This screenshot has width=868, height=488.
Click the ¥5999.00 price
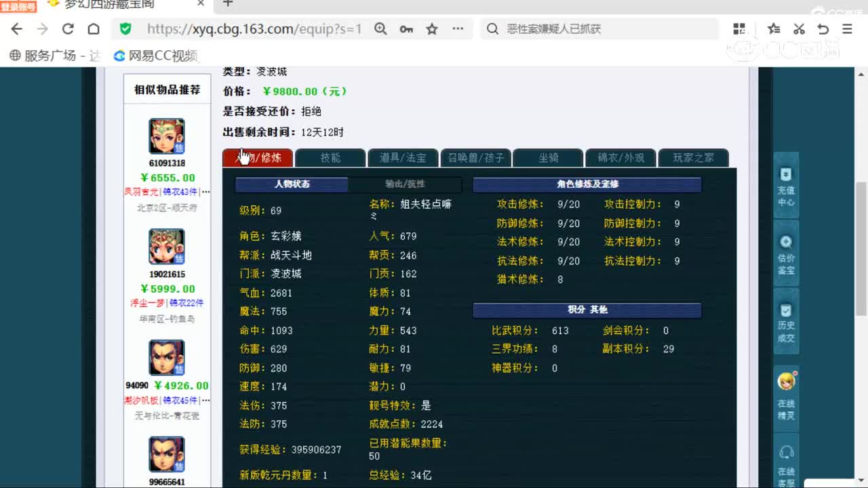(167, 289)
